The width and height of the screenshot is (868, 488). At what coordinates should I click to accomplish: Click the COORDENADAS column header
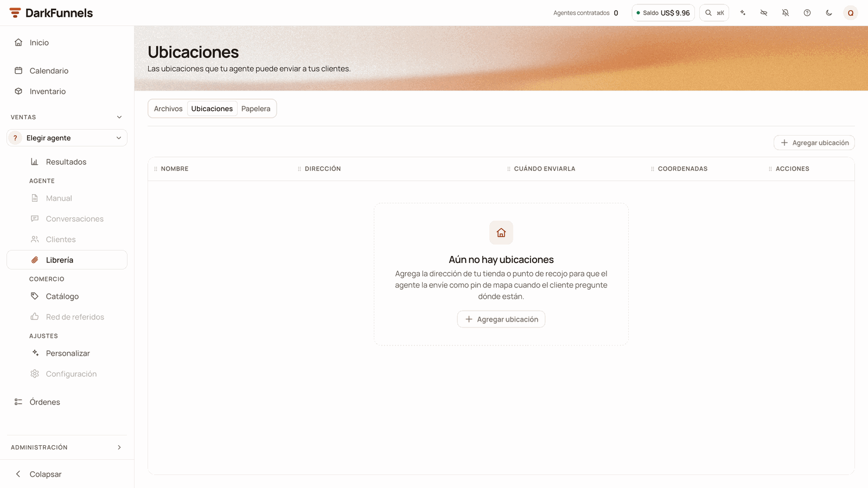click(682, 169)
